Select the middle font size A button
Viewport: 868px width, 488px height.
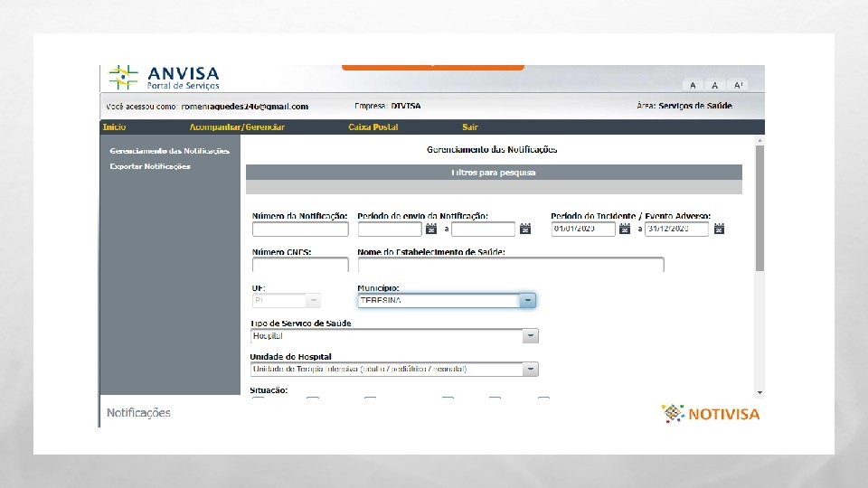point(714,85)
